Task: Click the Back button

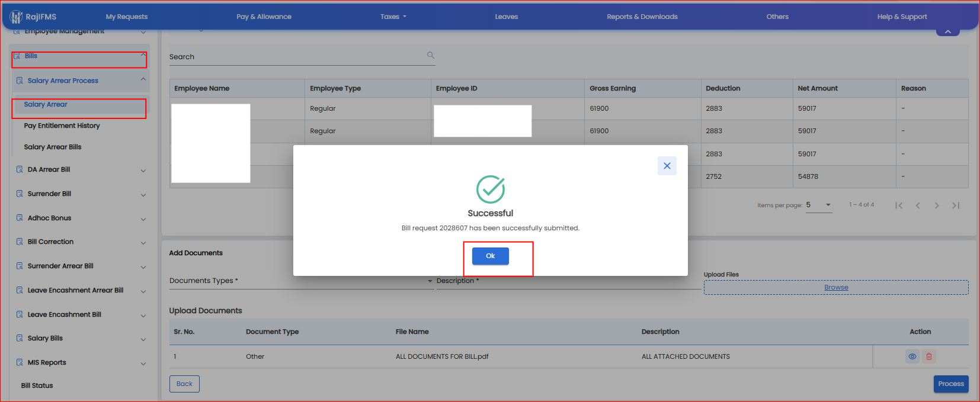Action: coord(184,384)
